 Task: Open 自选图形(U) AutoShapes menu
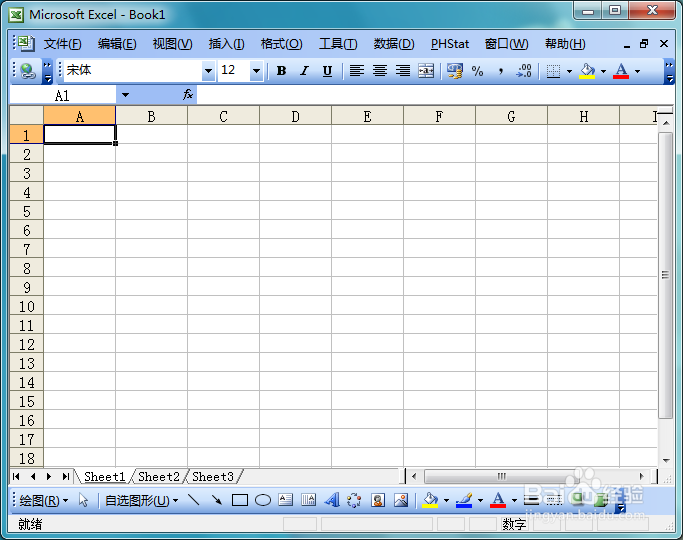tap(142, 501)
